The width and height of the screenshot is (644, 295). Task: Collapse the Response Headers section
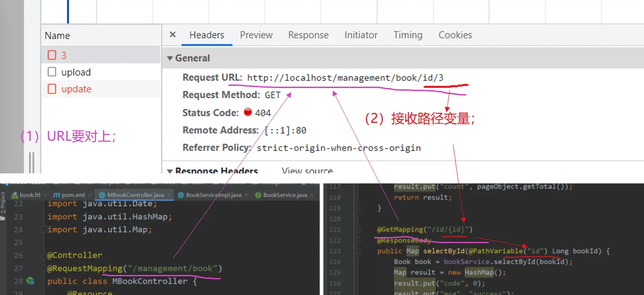pos(170,171)
